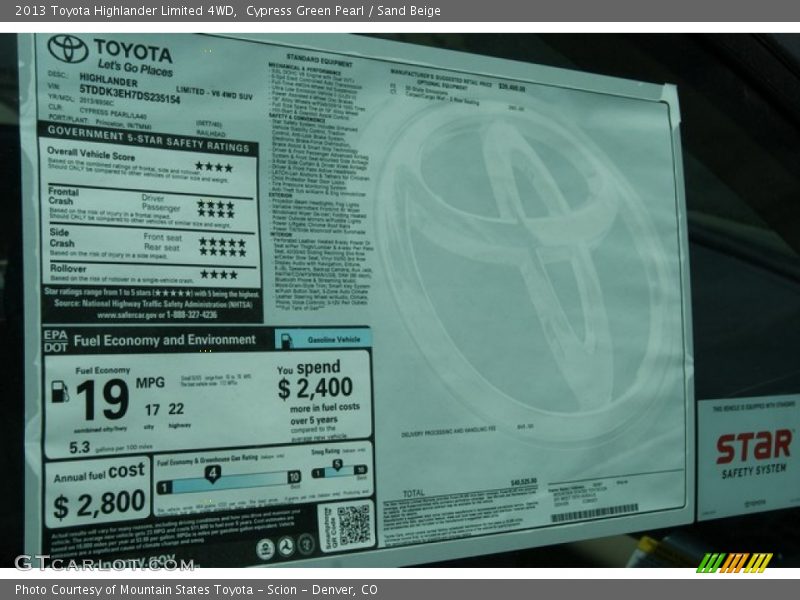Click the 'Source: National Highway Traffic Safety Administration' line
The height and width of the screenshot is (600, 800).
pos(153,304)
